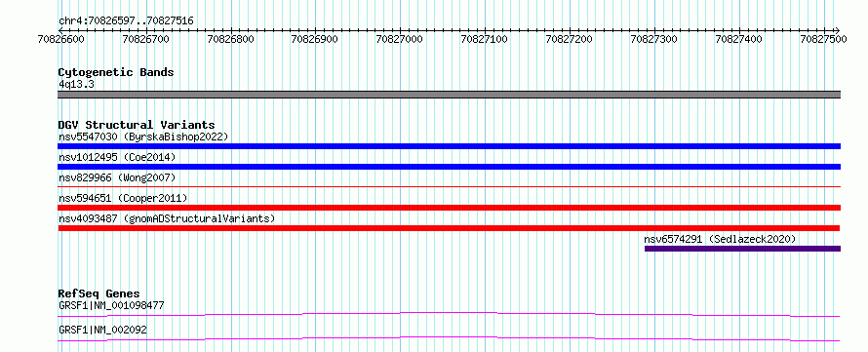This screenshot has width=868, height=352.
Task: Click ruler position 70826800
Action: pos(230,39)
